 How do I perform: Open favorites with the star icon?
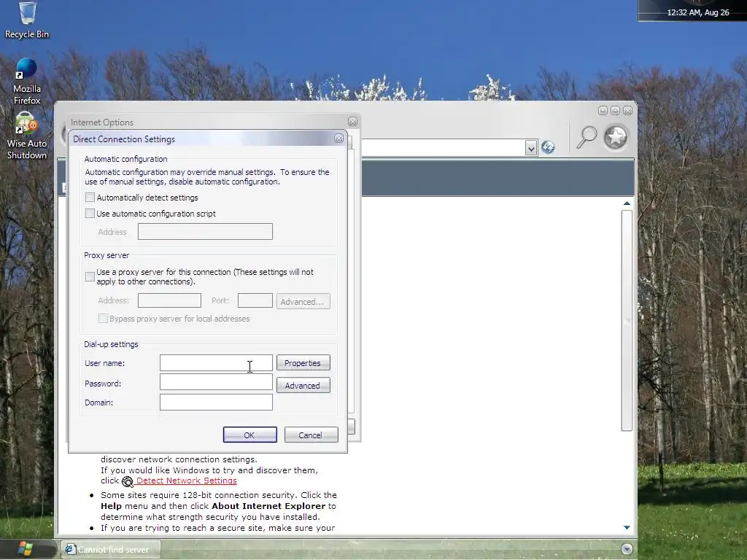point(616,137)
